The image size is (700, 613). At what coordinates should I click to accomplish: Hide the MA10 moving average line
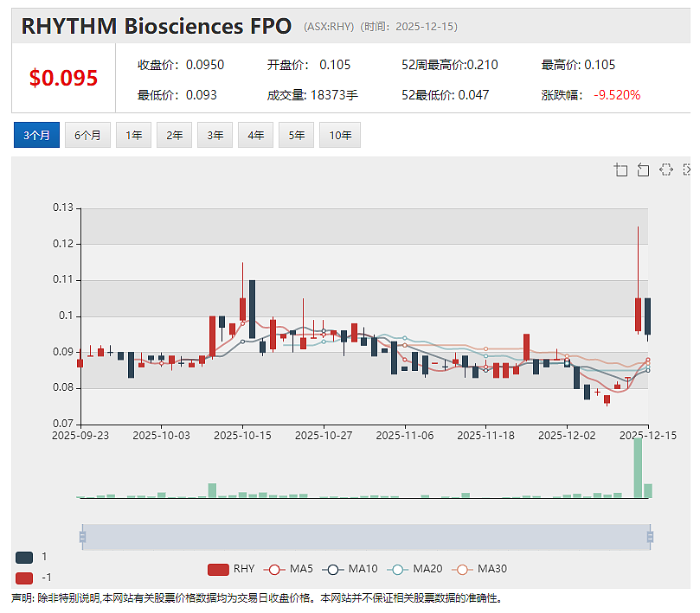coord(350,569)
